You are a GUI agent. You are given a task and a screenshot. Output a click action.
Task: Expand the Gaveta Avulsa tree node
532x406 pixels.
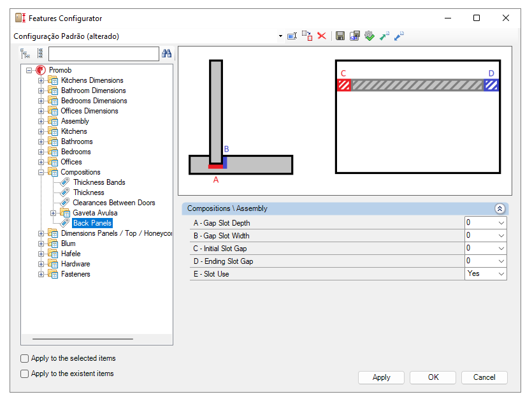pyautogui.click(x=54, y=213)
